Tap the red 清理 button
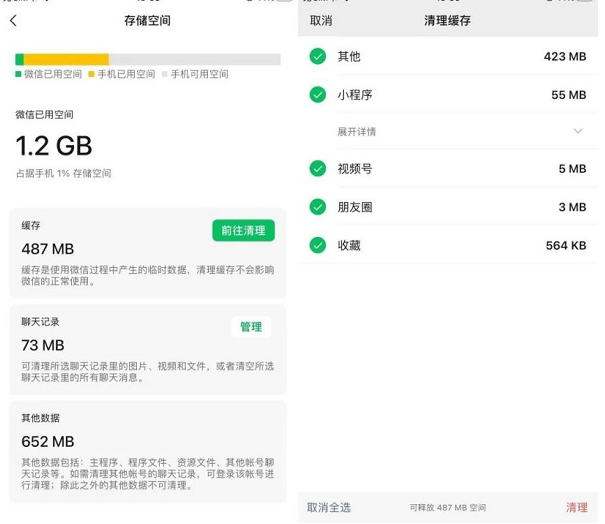Screen dimensions: 605x524 coord(577,507)
